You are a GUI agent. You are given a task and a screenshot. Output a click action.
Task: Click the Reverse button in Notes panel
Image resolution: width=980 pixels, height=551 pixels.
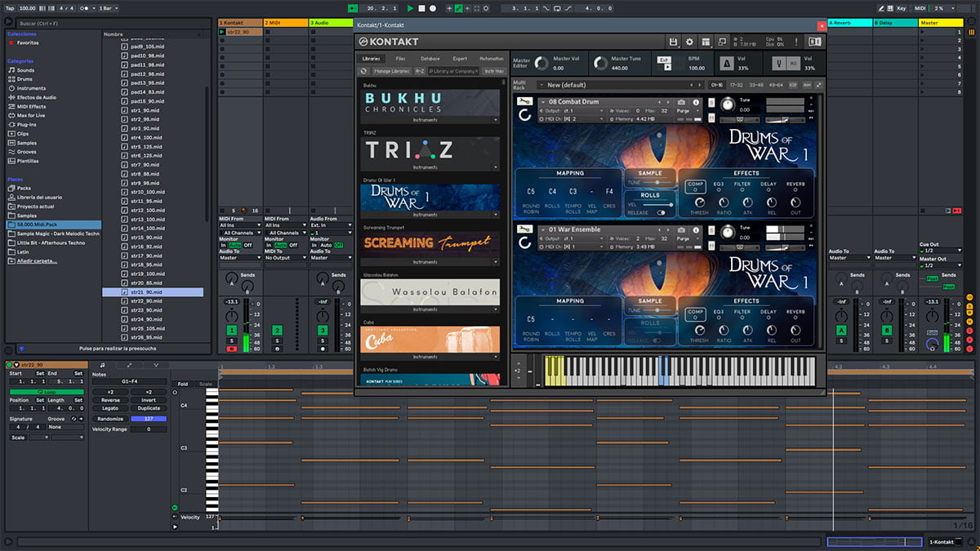[x=110, y=400]
